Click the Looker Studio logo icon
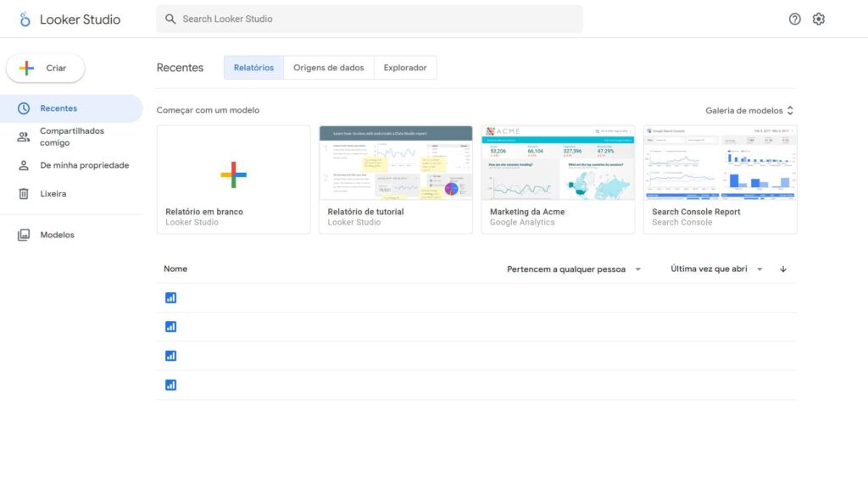The width and height of the screenshot is (868, 488). (x=23, y=19)
